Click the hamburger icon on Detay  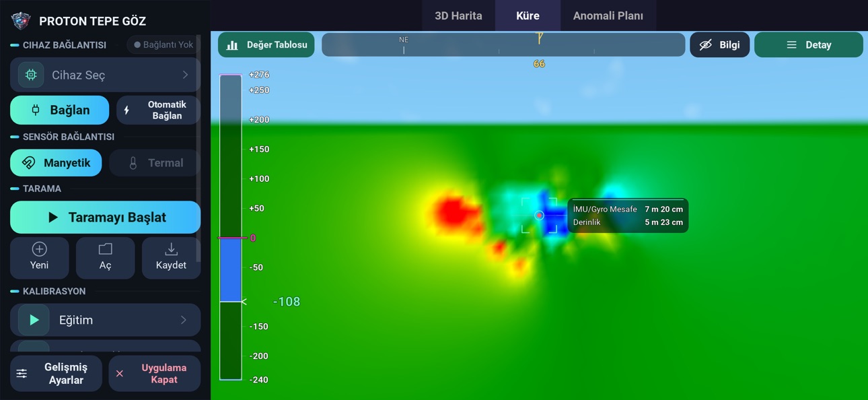pyautogui.click(x=791, y=45)
